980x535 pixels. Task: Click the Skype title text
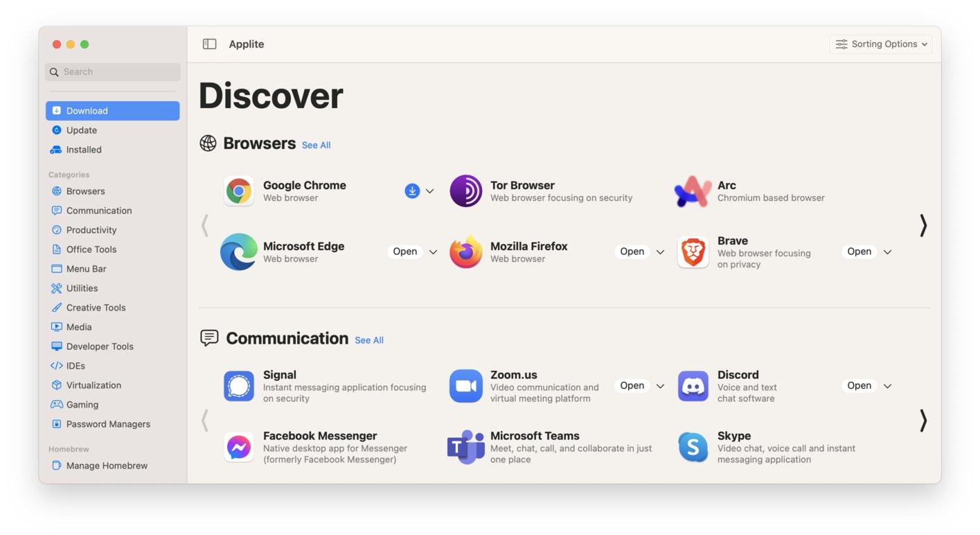[734, 436]
